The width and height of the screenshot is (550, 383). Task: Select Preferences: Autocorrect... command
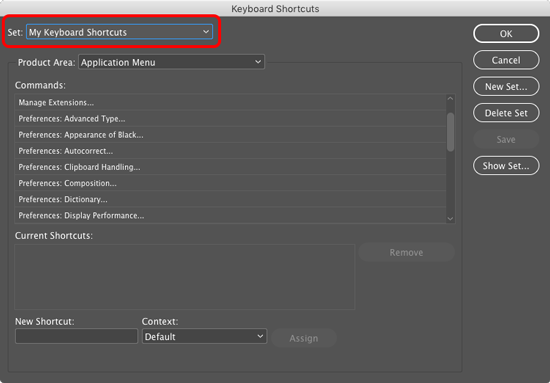pos(230,151)
